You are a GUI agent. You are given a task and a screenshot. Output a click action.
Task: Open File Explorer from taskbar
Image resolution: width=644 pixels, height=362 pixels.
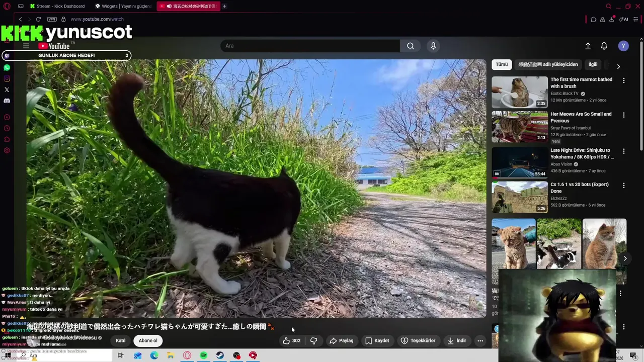[171, 355]
